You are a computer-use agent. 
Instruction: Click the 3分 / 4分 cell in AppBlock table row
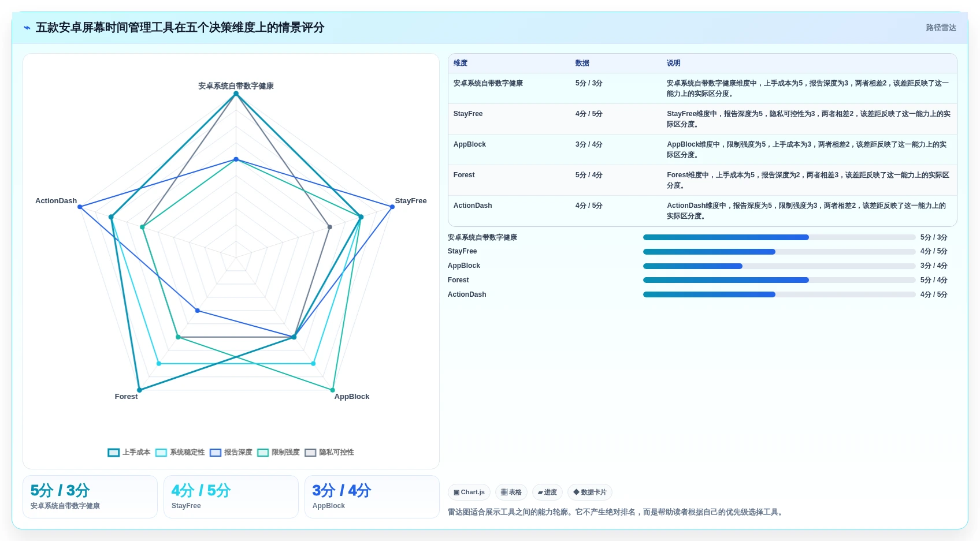(x=589, y=145)
